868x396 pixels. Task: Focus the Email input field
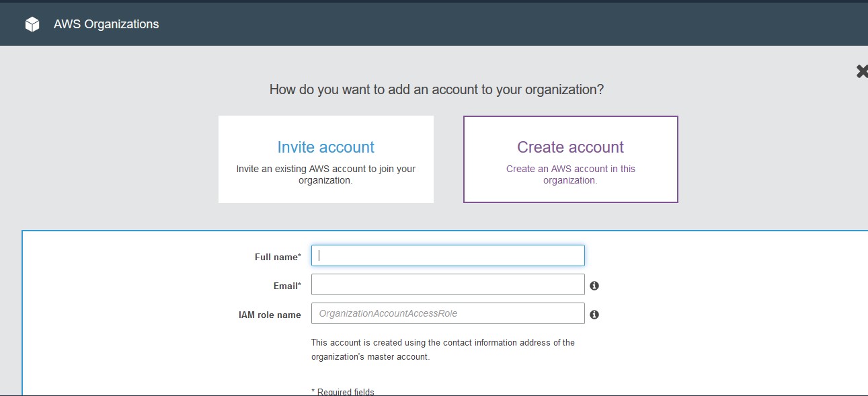click(448, 284)
